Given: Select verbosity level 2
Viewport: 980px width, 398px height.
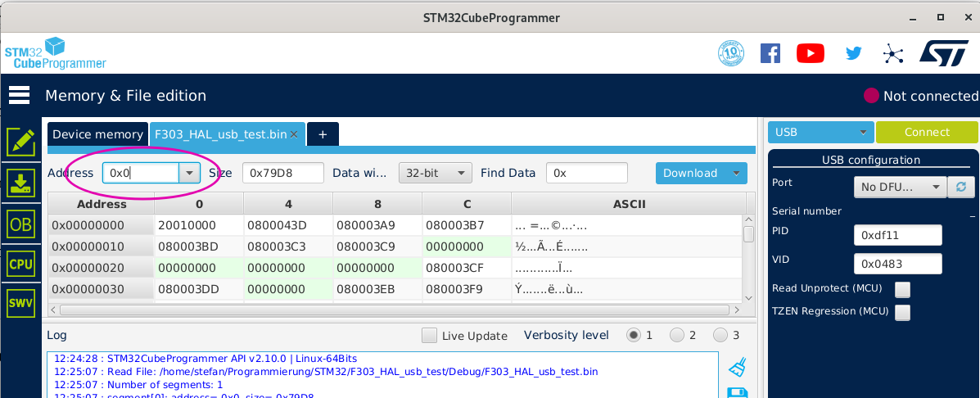Looking at the screenshot, I should 677,336.
